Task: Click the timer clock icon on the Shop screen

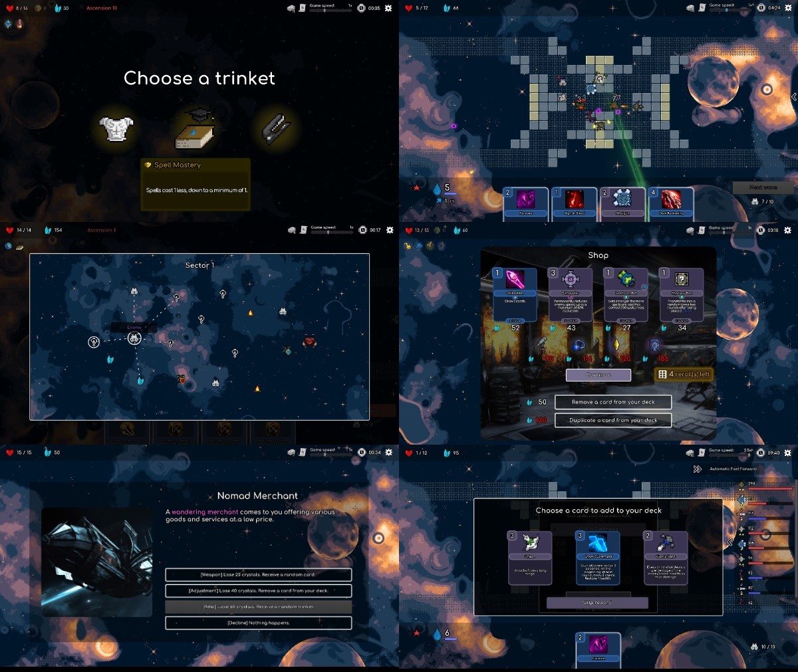Action: point(761,230)
